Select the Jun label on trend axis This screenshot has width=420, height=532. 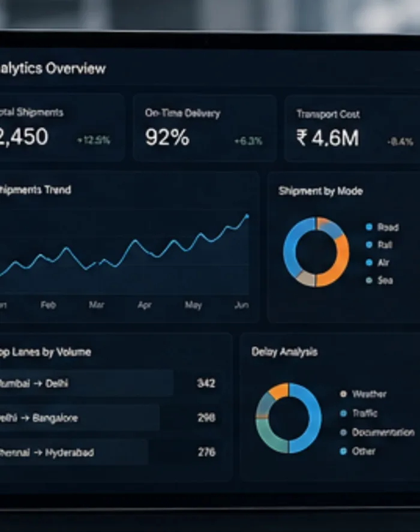pos(242,305)
